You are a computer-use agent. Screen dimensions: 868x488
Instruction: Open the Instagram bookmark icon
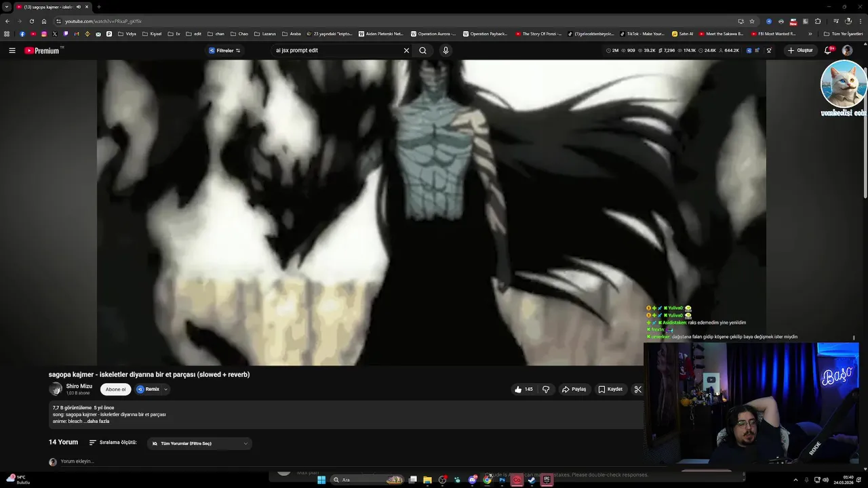click(x=44, y=34)
